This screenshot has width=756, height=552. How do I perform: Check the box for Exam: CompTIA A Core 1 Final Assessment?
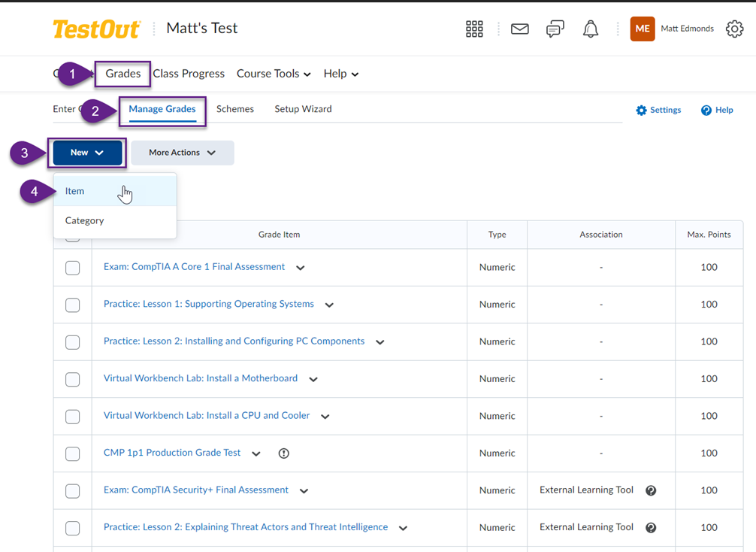[72, 268]
